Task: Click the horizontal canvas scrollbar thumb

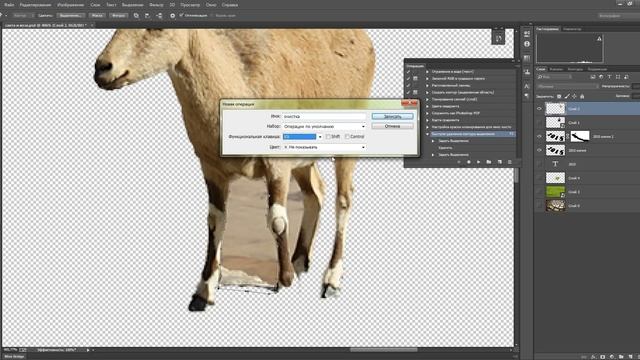Action: coord(384,350)
